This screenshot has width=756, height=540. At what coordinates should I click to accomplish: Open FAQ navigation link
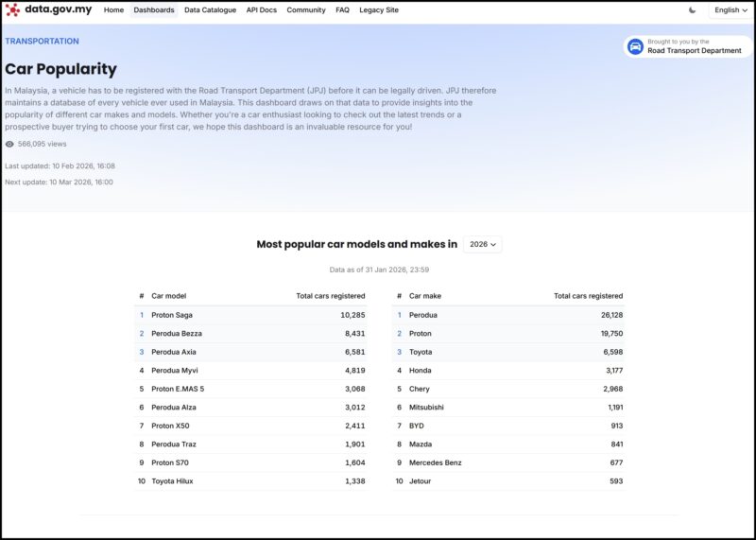(x=342, y=10)
